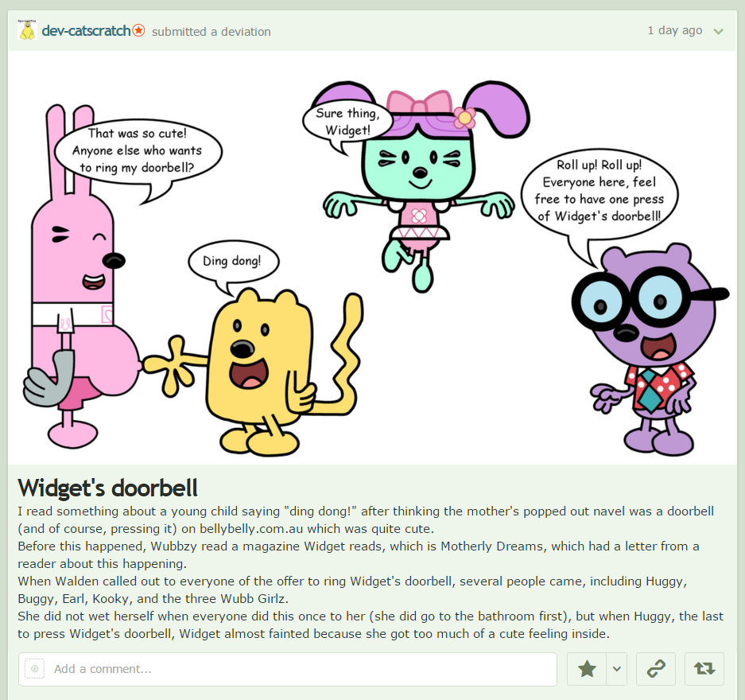Viewport: 745px width, 700px height.
Task: Click the emoticon icon in comment box
Action: pos(35,669)
